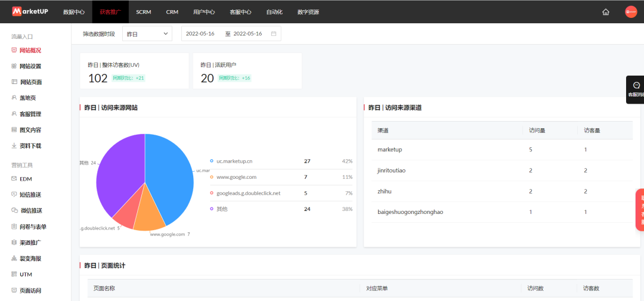644x301 pixels.
Task: Toggle googleads.g.doubleclick.net legend entry
Action: point(245,193)
